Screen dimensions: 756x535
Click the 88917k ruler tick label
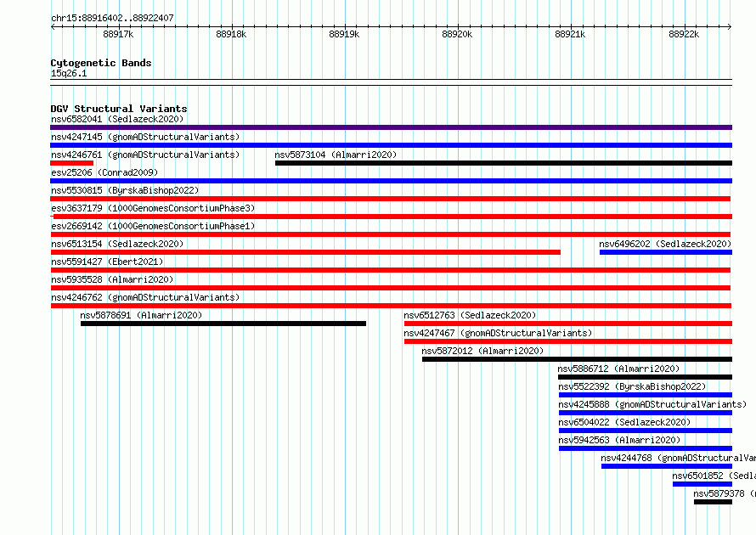118,34
